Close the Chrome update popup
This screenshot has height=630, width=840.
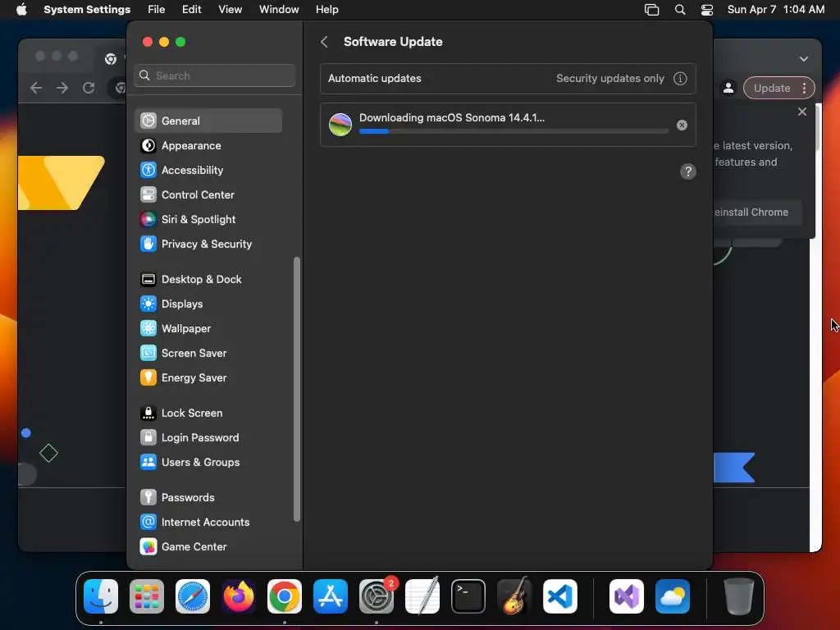point(802,112)
